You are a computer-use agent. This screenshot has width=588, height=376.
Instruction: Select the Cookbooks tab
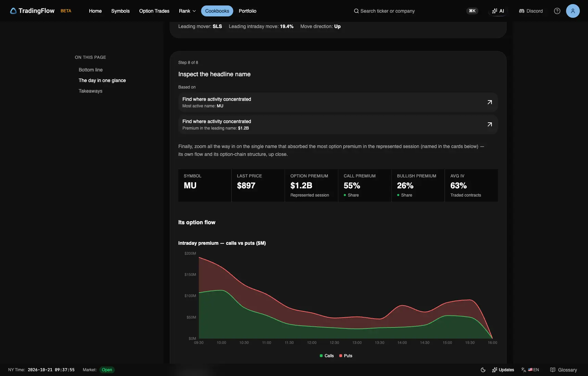pyautogui.click(x=217, y=11)
